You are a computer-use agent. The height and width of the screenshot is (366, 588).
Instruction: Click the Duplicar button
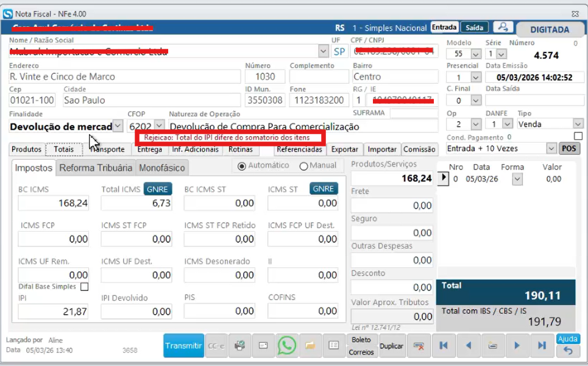point(391,346)
